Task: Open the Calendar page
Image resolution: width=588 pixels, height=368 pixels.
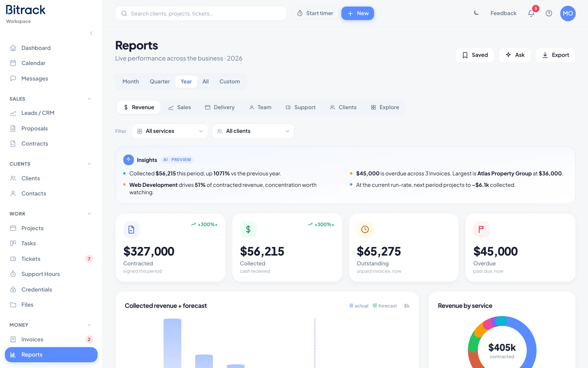Action: click(x=51, y=63)
